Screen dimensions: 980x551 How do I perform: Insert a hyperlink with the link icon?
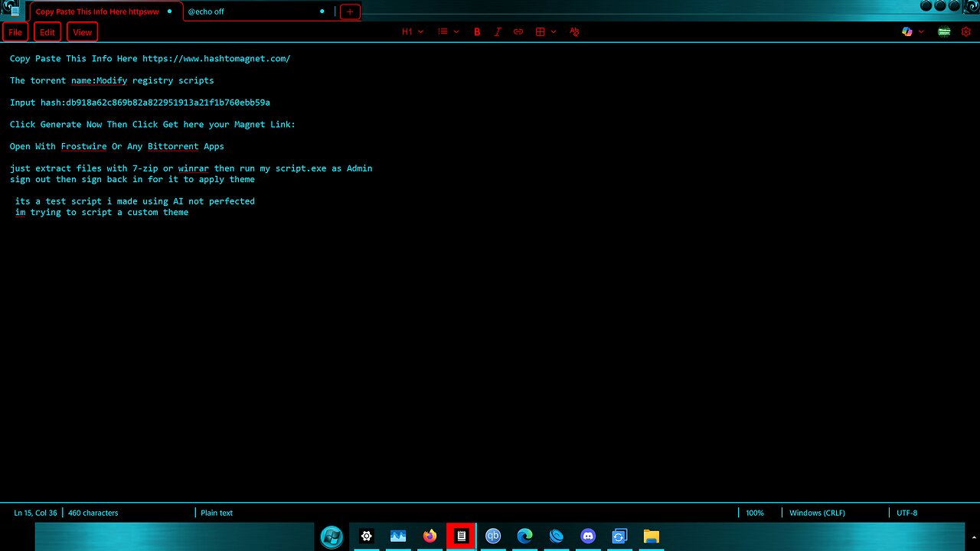tap(518, 32)
